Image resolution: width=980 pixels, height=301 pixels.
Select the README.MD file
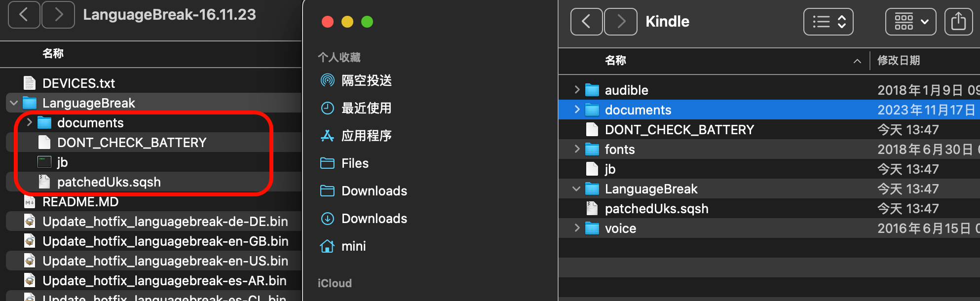click(x=80, y=202)
